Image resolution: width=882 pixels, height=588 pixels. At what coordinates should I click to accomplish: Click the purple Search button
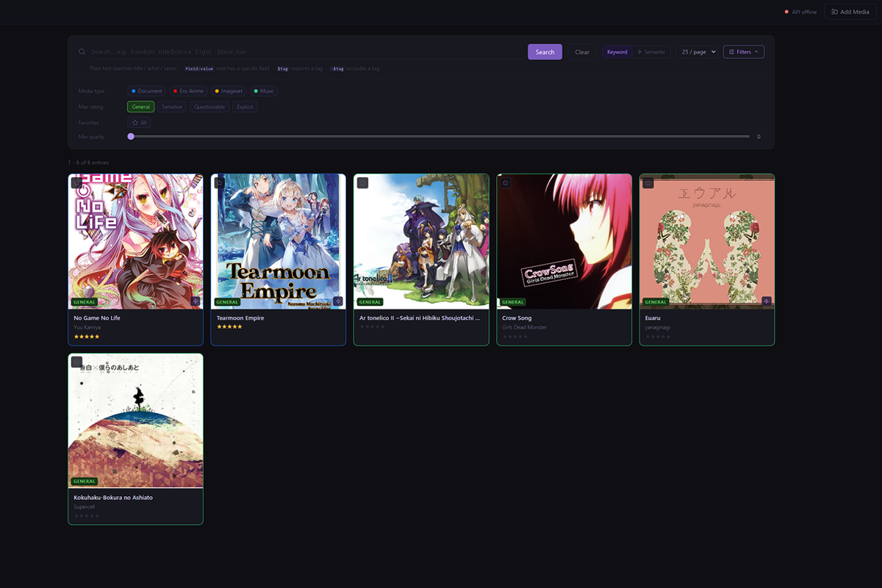(545, 52)
